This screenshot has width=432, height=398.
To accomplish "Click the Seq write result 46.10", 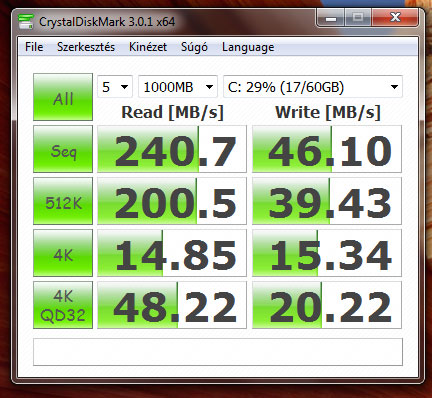I will (x=327, y=149).
